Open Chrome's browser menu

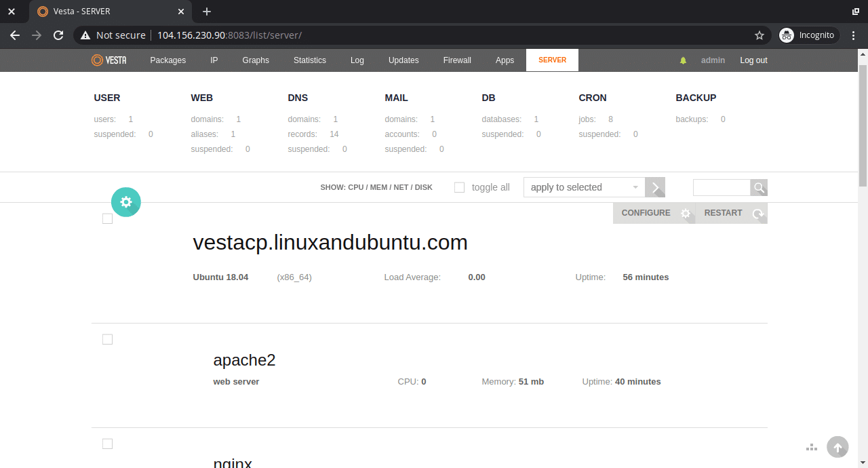coord(853,35)
